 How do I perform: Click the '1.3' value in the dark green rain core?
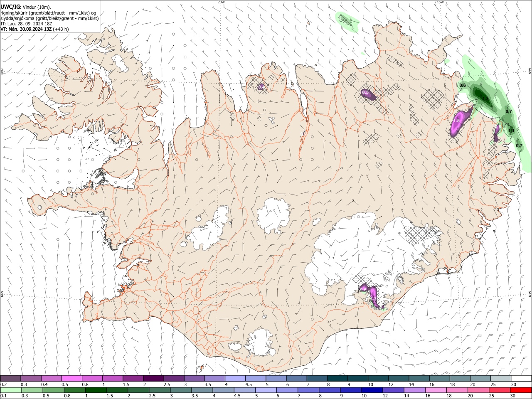(485, 99)
